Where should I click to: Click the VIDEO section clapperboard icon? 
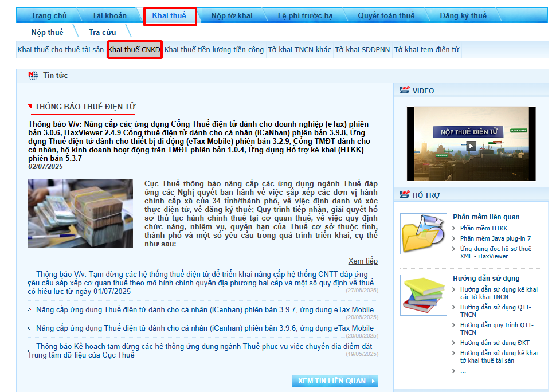pyautogui.click(x=405, y=91)
